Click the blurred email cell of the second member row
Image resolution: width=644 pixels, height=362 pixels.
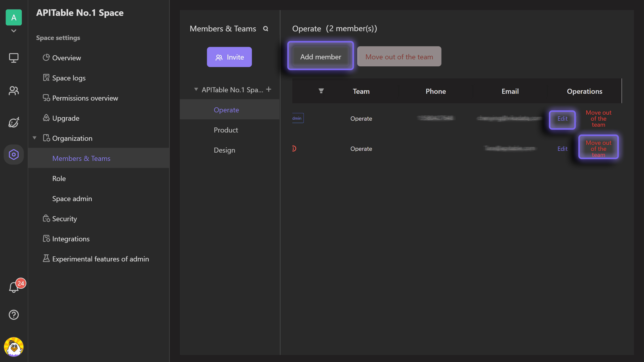[x=510, y=148]
